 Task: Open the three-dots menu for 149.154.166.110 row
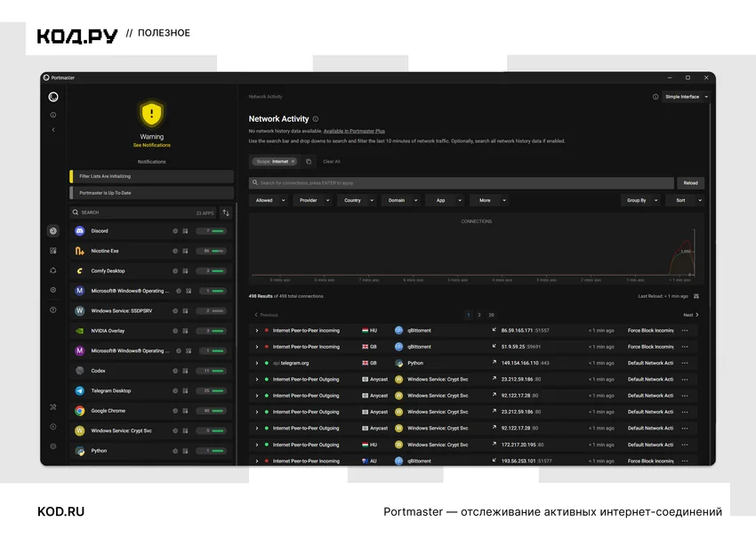(x=685, y=363)
